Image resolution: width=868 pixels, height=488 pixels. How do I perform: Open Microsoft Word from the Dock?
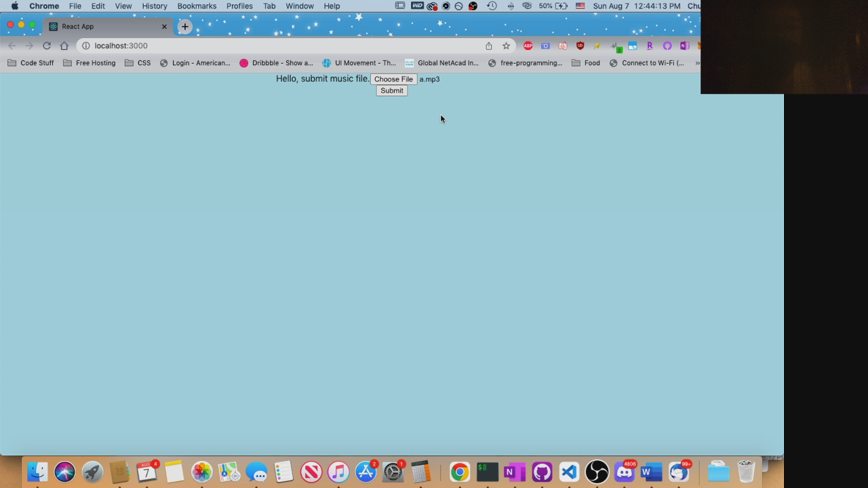click(x=651, y=471)
